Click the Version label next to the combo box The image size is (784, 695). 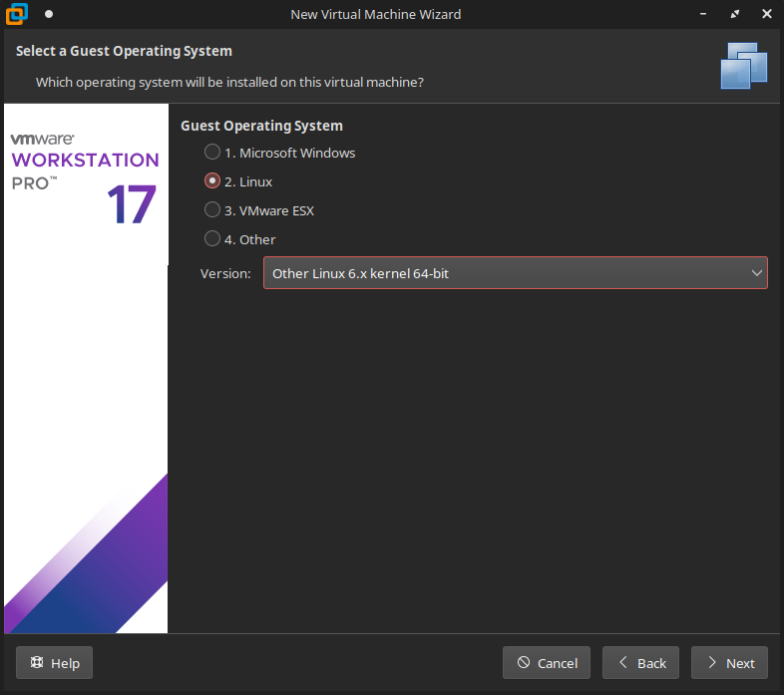[225, 273]
